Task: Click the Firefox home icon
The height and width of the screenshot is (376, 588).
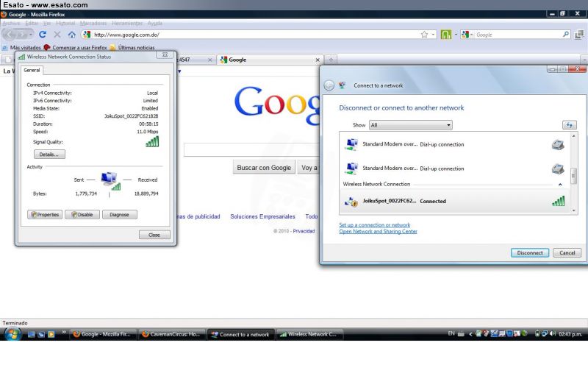Action: [71, 34]
